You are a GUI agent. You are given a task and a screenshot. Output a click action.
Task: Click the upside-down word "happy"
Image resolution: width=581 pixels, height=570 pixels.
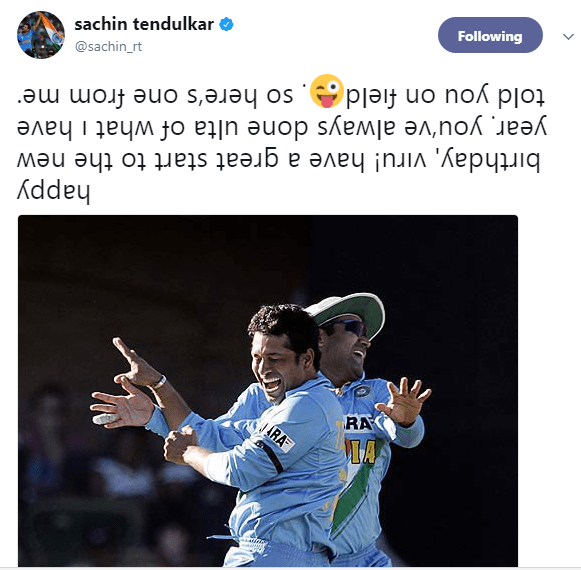tap(54, 191)
